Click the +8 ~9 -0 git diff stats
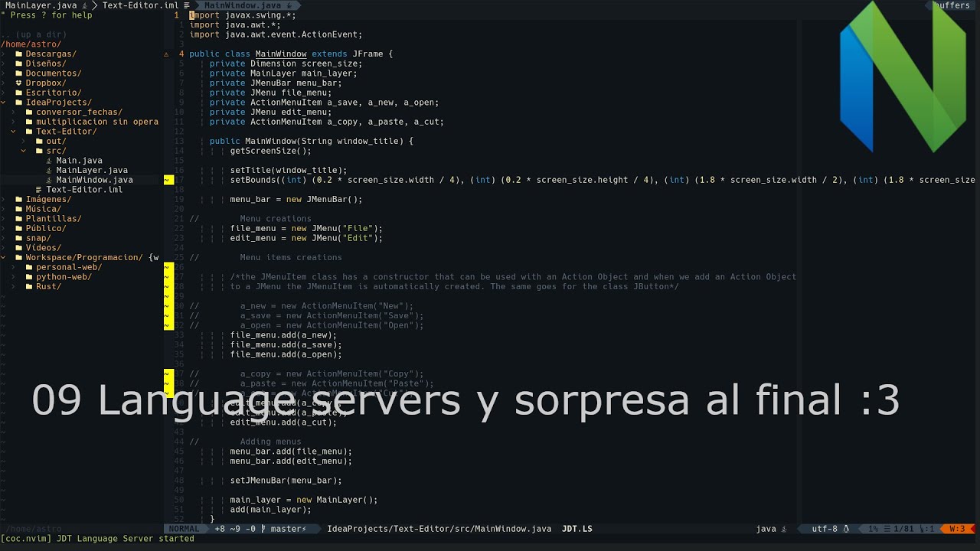 pos(235,529)
